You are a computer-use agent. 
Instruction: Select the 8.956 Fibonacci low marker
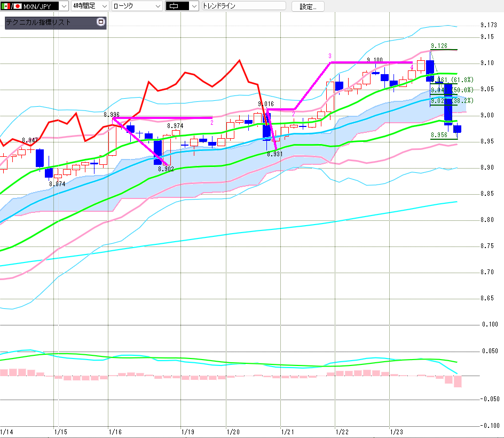(439, 136)
